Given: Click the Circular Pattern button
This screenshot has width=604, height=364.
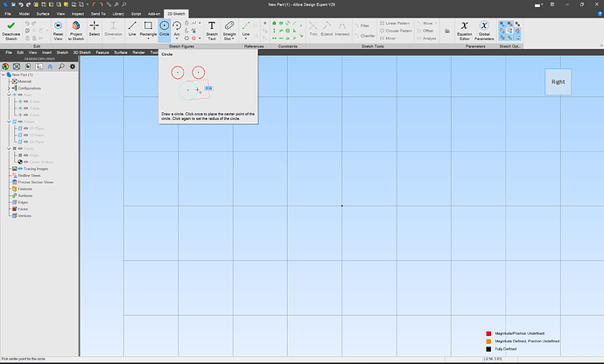Looking at the screenshot, I should 396,31.
